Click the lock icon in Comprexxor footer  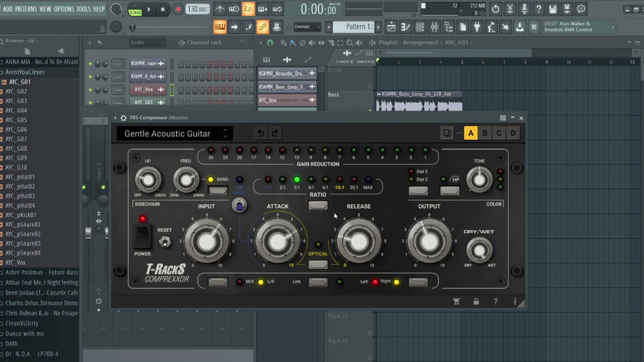tap(476, 302)
